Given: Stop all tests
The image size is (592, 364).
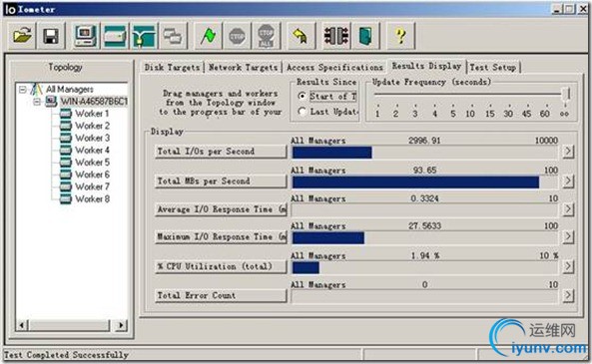Looking at the screenshot, I should click(x=266, y=36).
